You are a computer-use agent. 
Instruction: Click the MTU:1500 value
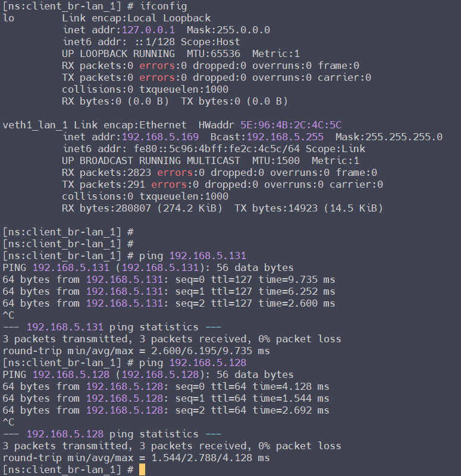tap(276, 160)
